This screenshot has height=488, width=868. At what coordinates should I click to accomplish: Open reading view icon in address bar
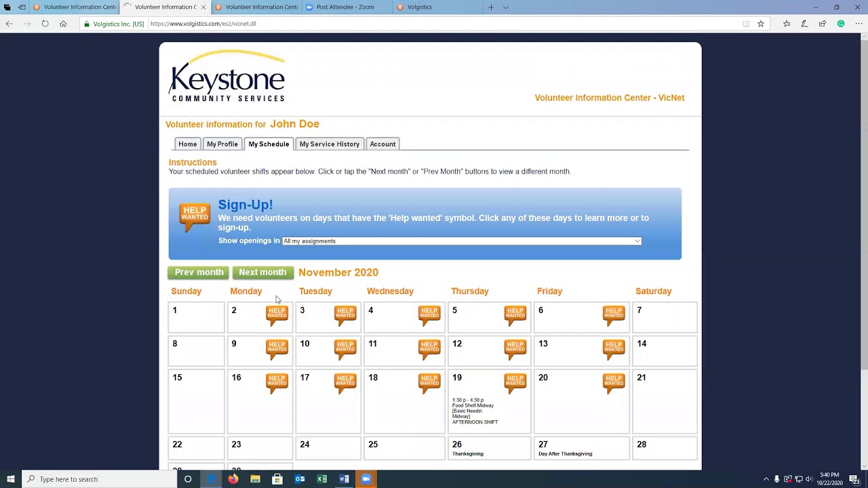click(x=746, y=24)
